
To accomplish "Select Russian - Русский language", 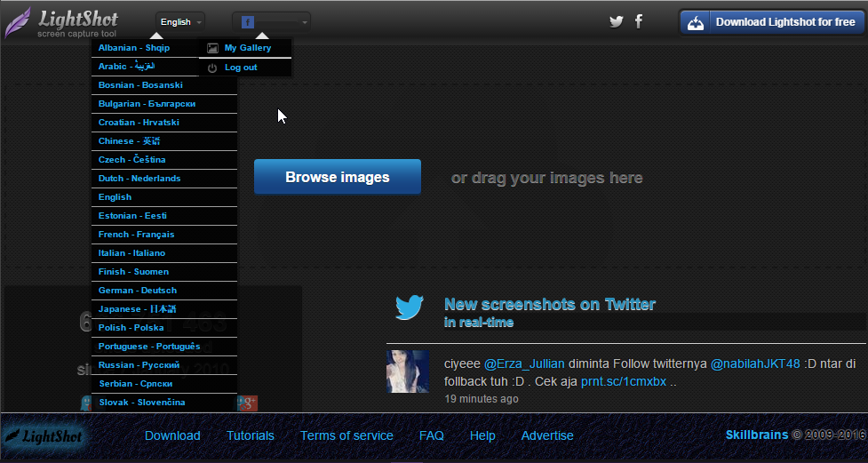I will [164, 365].
